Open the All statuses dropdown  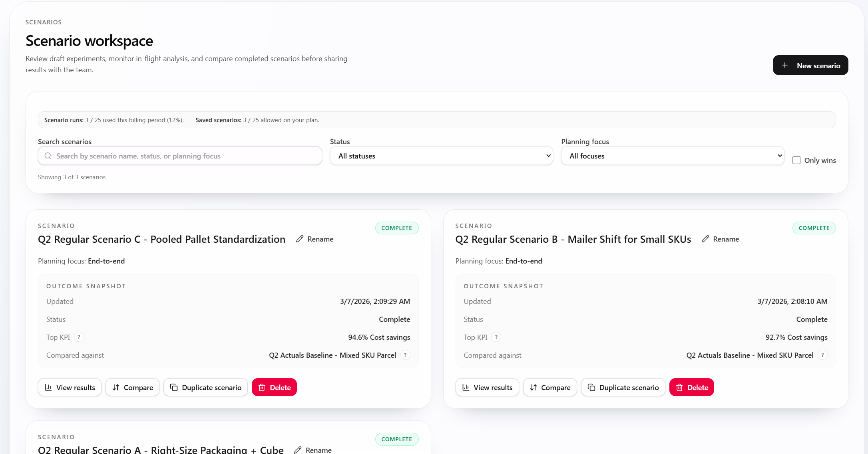coord(441,156)
